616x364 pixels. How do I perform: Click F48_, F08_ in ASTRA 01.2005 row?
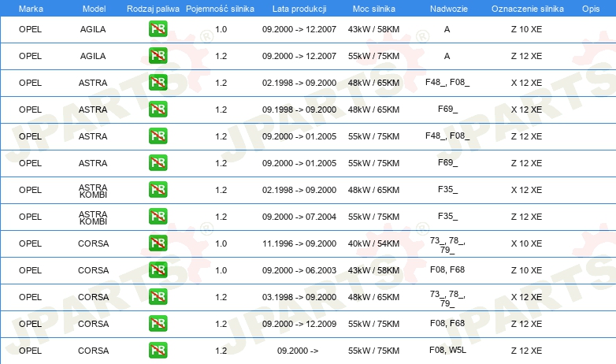coord(447,136)
